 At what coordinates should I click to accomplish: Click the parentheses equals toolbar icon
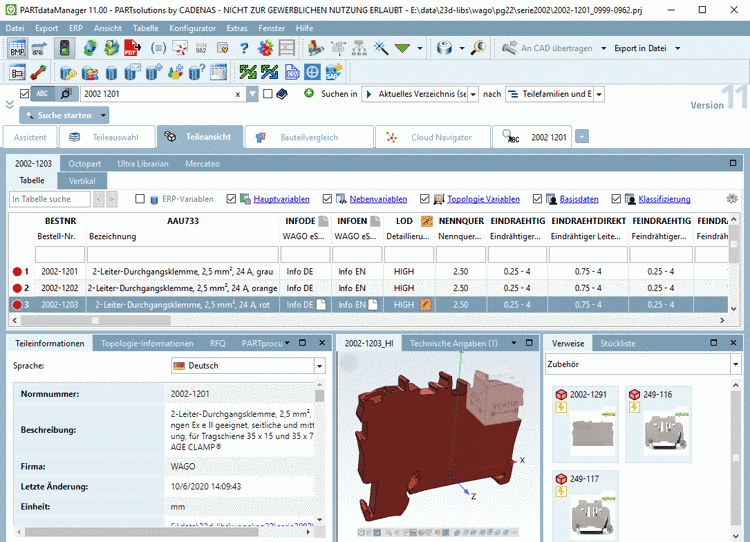(x=158, y=48)
